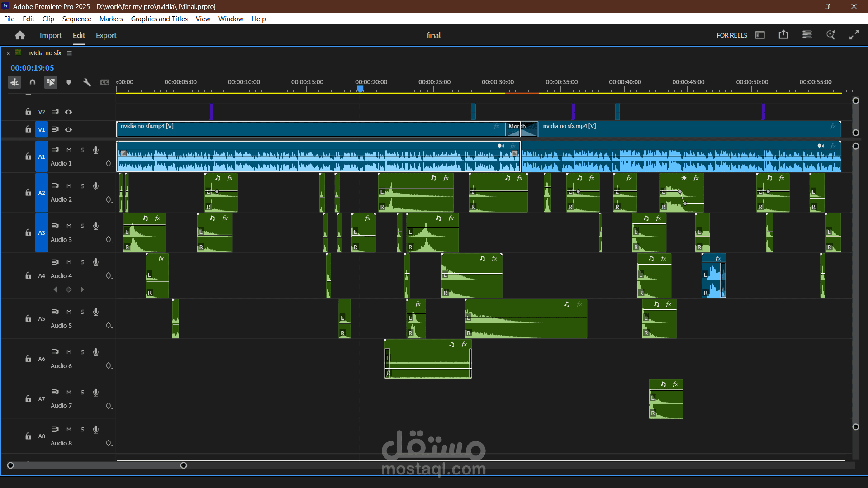Open Graphics and Titles menu

159,19
